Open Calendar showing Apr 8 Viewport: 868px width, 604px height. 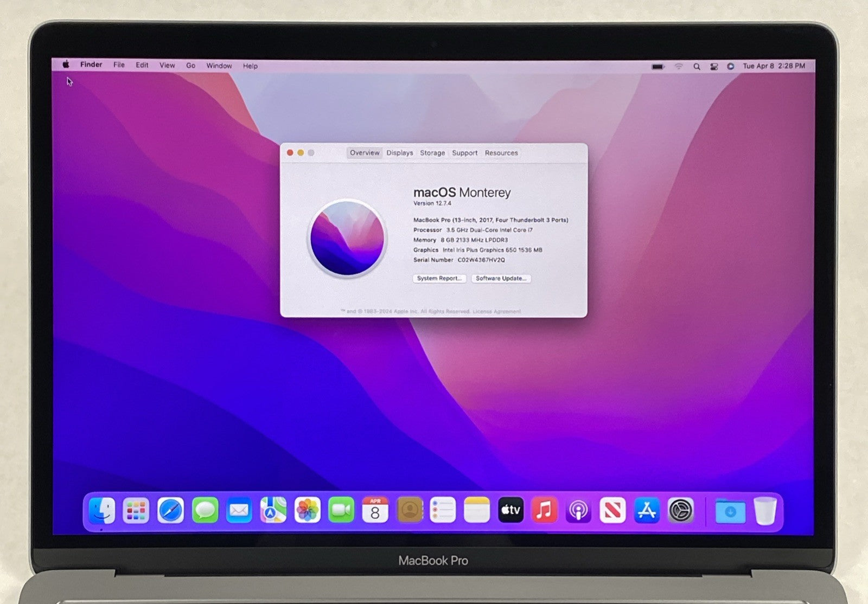pyautogui.click(x=375, y=510)
